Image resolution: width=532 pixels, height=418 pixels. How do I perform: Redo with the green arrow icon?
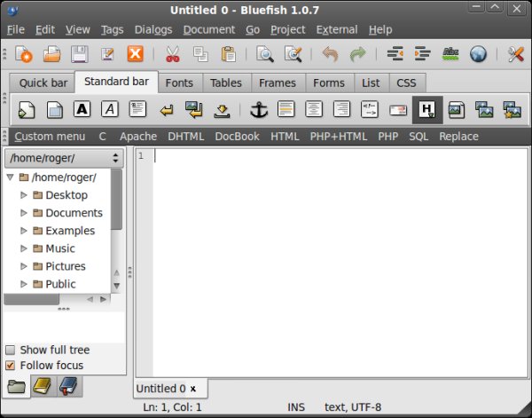pos(358,54)
